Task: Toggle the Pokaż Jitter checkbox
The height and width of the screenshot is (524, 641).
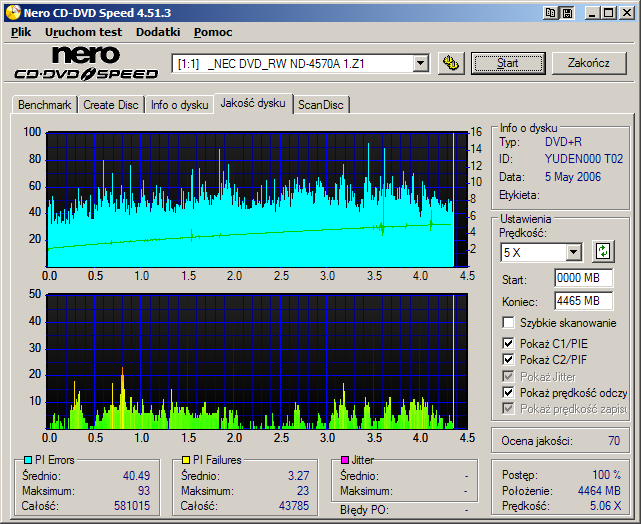Action: tap(508, 376)
